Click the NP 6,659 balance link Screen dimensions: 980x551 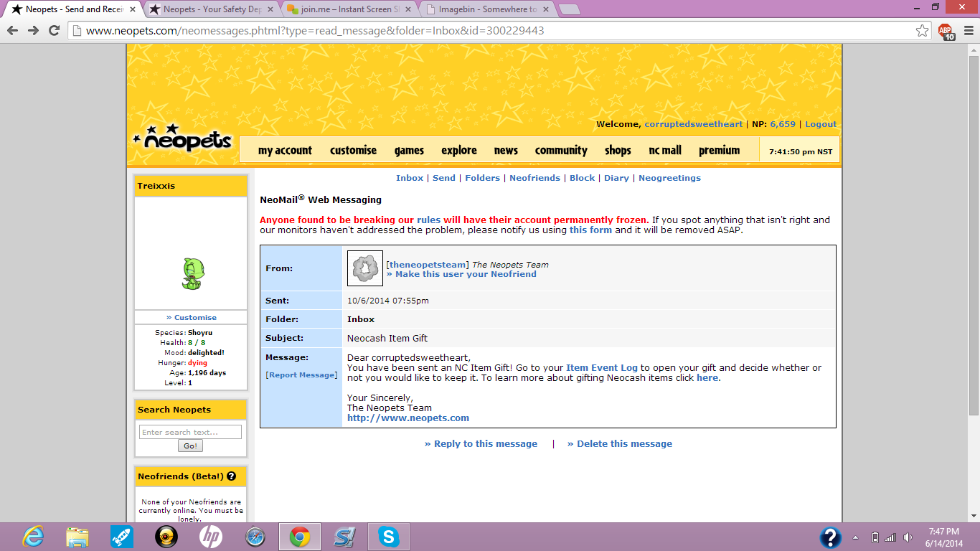point(783,124)
